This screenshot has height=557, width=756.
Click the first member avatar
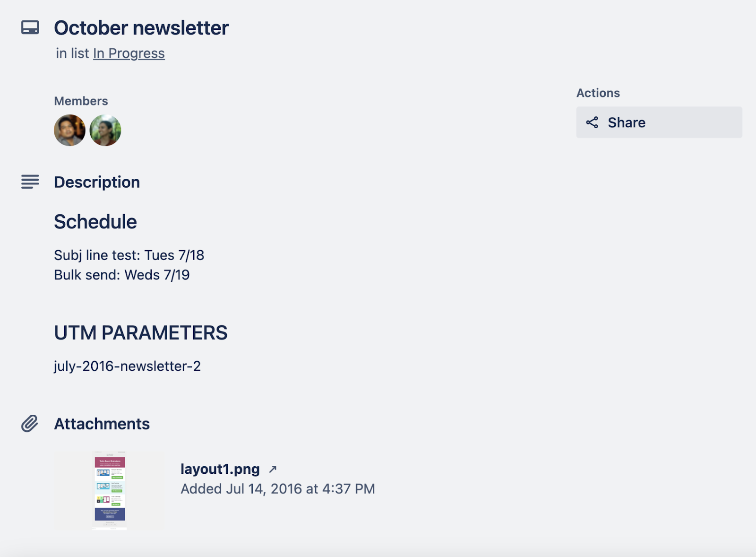69,130
